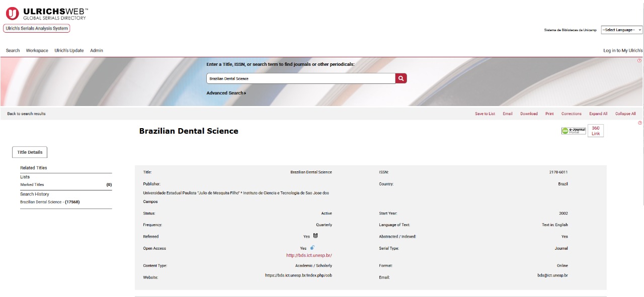The height and width of the screenshot is (297, 644).
Task: Click Expand All sections
Action: click(598, 114)
